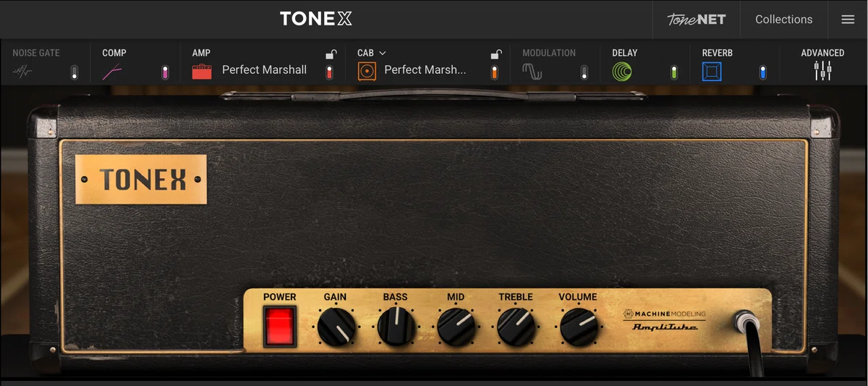Expand the CAB dropdown arrow

pos(383,53)
